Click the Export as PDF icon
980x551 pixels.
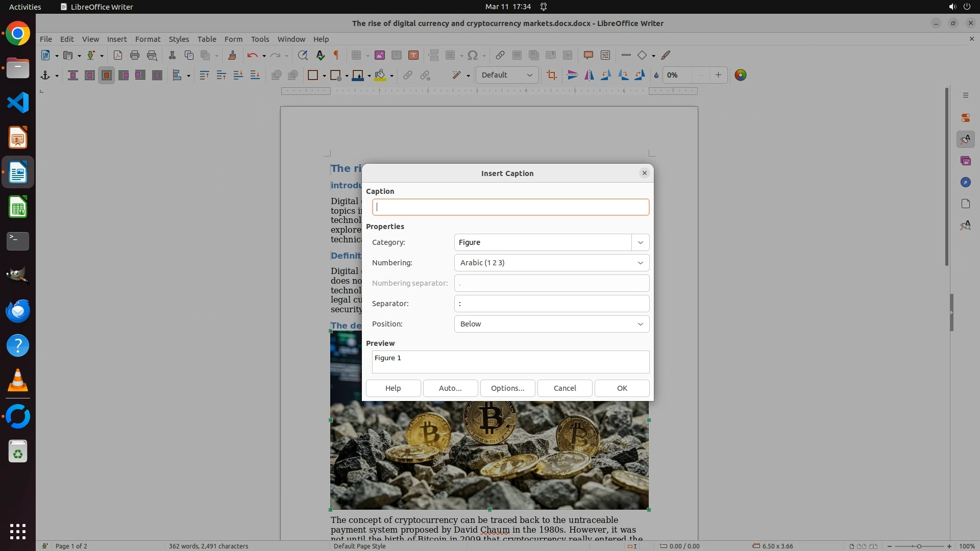[117, 55]
